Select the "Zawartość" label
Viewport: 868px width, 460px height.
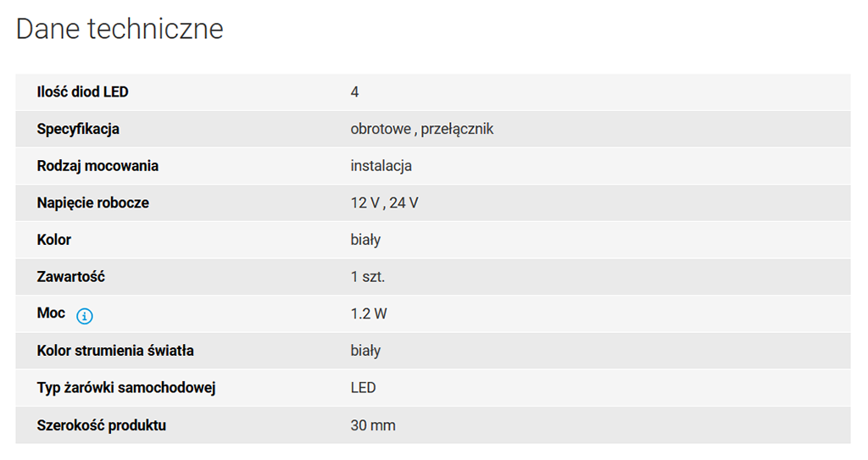click(x=71, y=277)
